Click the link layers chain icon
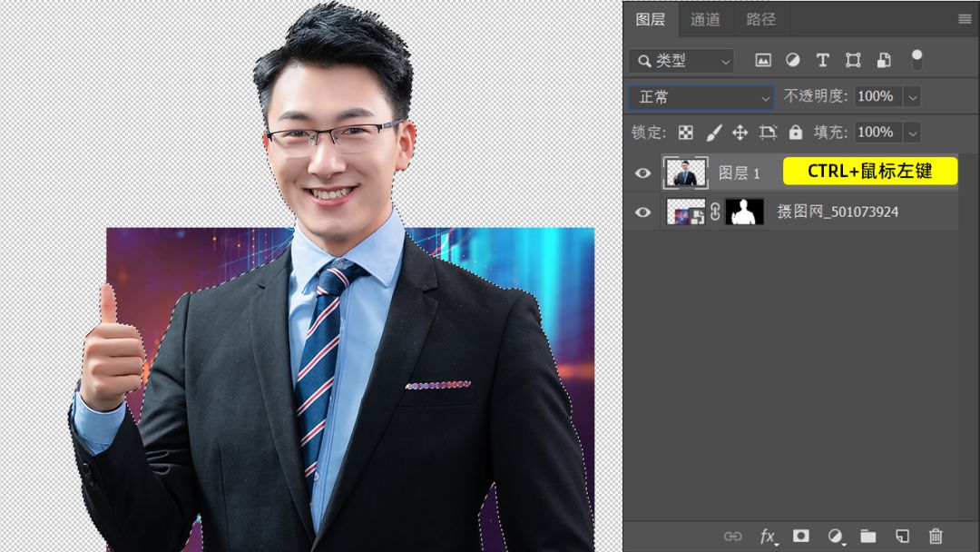 732,537
